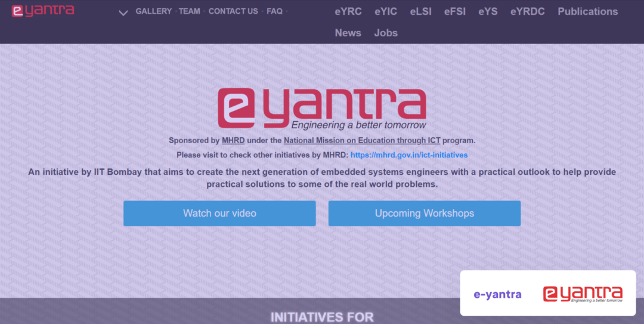Select eYRC in the navigation
Image resolution: width=644 pixels, height=324 pixels.
[348, 11]
